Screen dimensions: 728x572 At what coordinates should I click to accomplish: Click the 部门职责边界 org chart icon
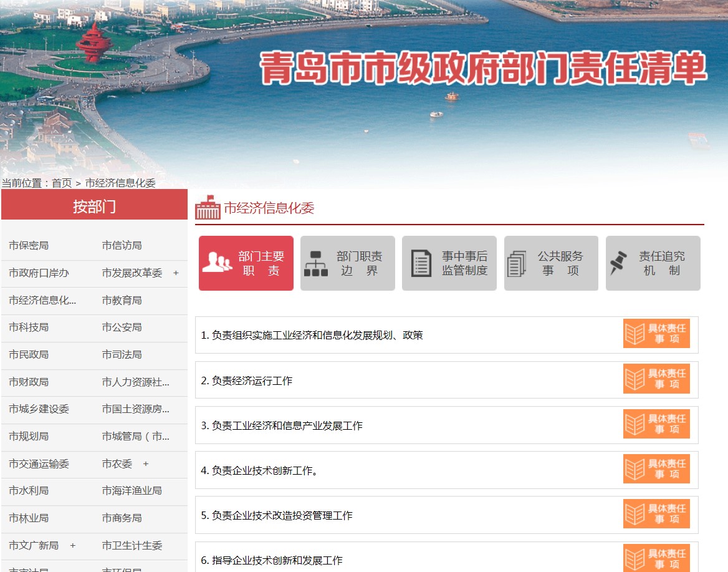click(x=316, y=263)
